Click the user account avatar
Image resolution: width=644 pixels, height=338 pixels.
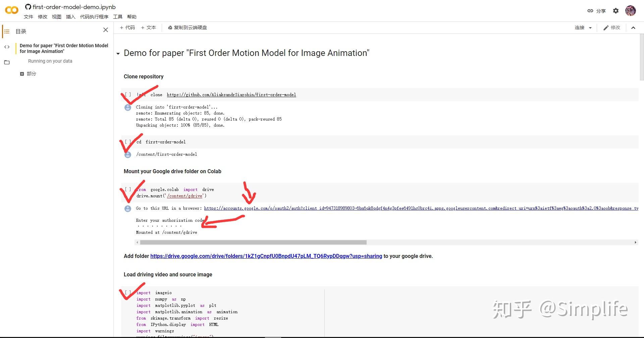(x=631, y=11)
